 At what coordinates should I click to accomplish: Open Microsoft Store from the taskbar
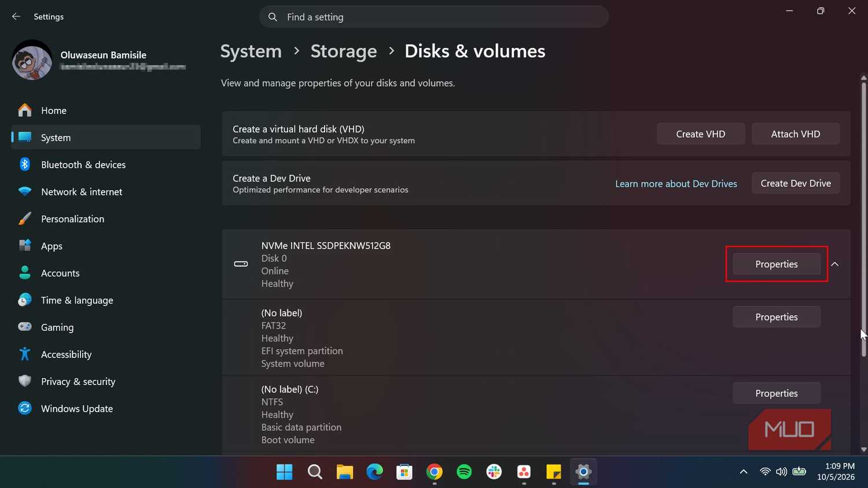coord(404,472)
